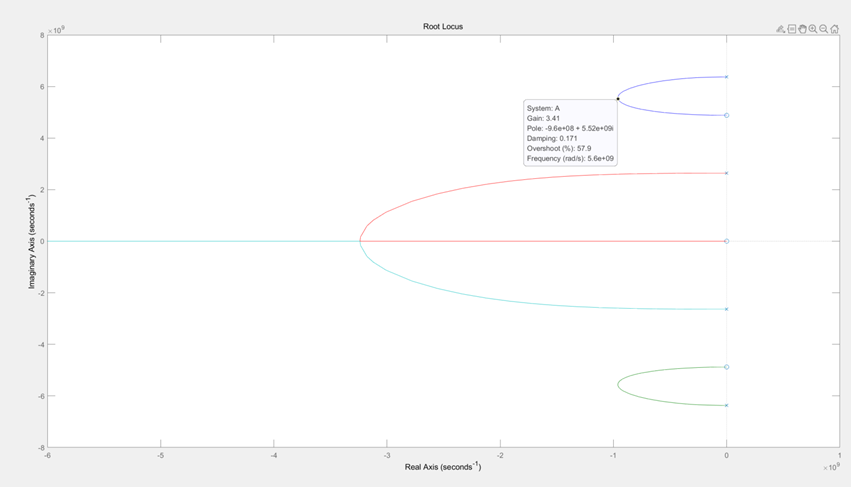Click the bottom pole cross near imaginary -6.4
The height and width of the screenshot is (487, 851).
click(727, 406)
